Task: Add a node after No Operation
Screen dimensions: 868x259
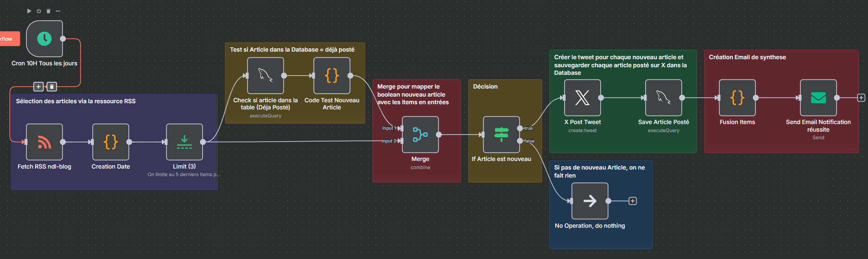Action: 633,201
